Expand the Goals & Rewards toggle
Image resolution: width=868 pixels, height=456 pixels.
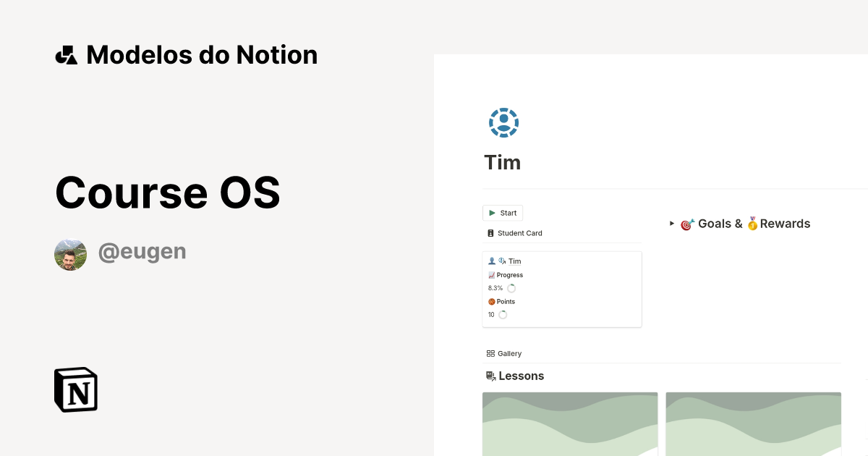[671, 224]
